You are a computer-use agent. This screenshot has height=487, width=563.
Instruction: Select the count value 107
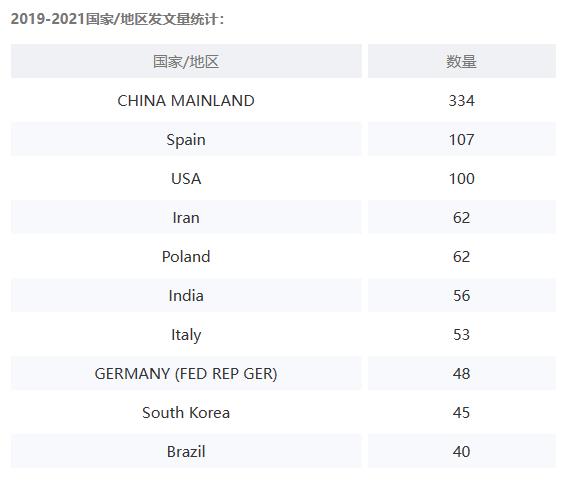pyautogui.click(x=462, y=139)
